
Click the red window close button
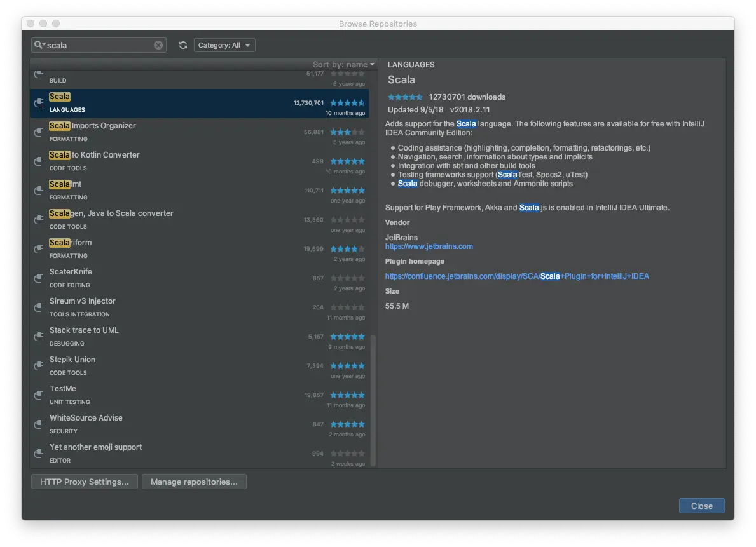click(x=31, y=23)
